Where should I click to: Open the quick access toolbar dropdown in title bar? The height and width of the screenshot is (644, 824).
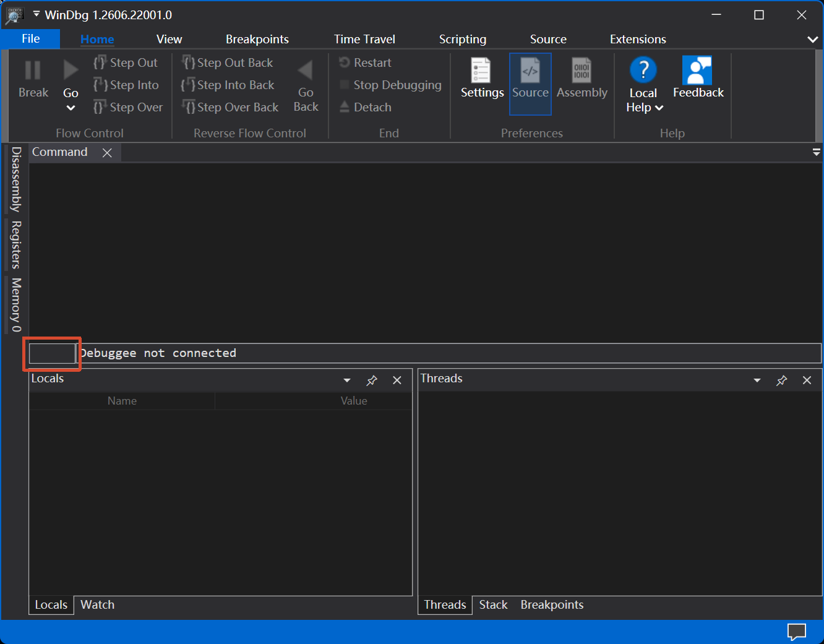click(36, 14)
